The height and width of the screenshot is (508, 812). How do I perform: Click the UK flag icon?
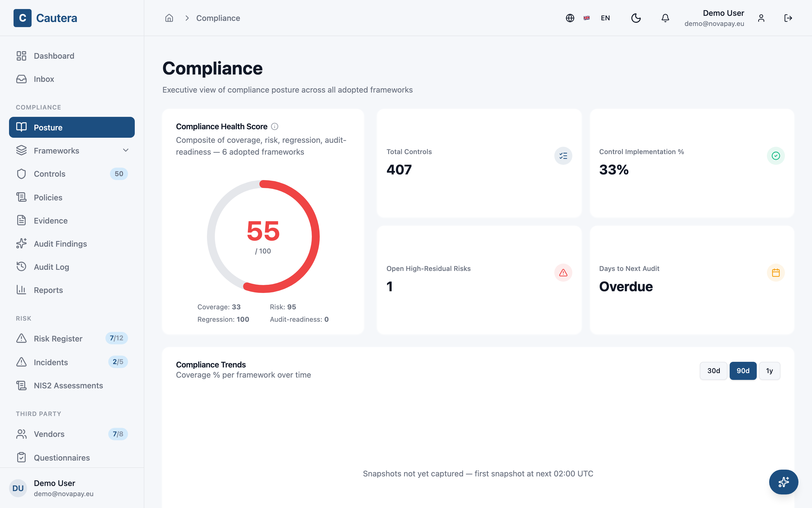(x=586, y=18)
